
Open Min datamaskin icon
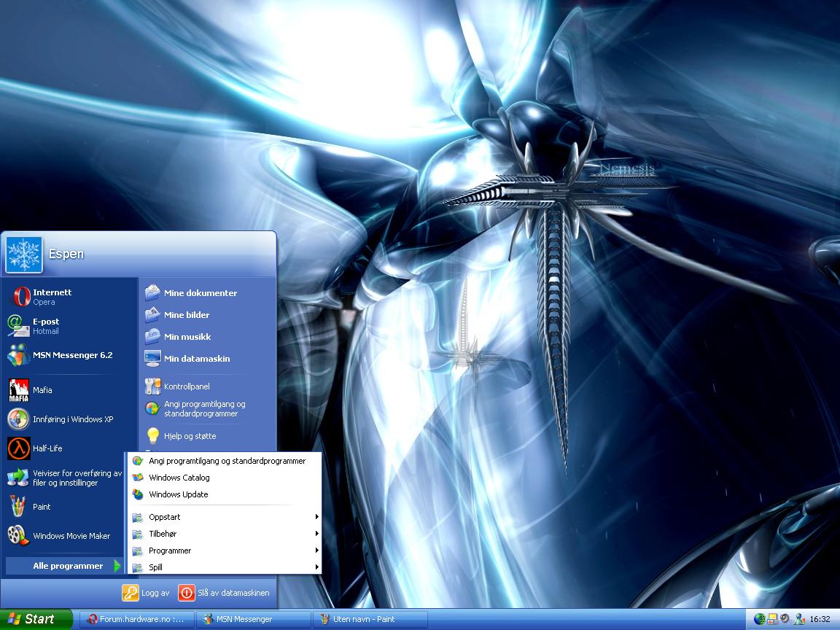152,359
